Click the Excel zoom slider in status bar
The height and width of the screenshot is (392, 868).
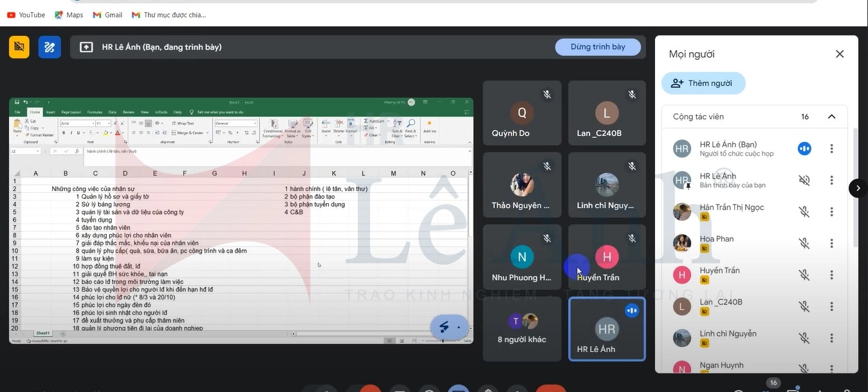443,341
